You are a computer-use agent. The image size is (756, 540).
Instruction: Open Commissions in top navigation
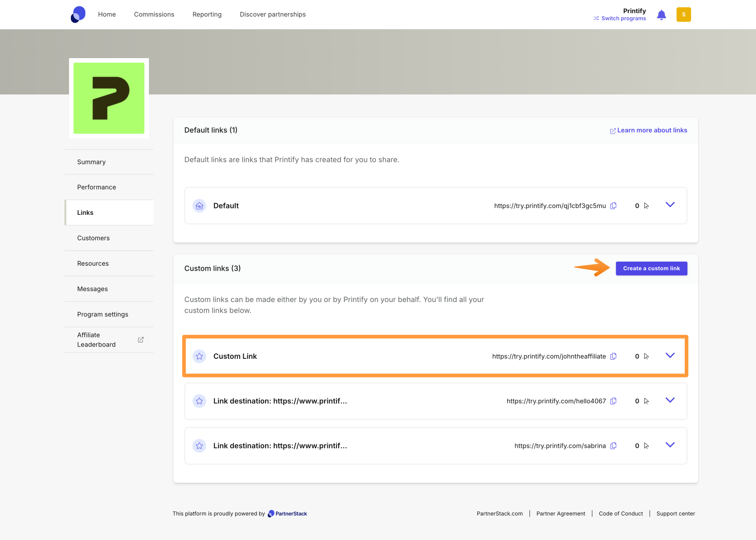tap(154, 15)
